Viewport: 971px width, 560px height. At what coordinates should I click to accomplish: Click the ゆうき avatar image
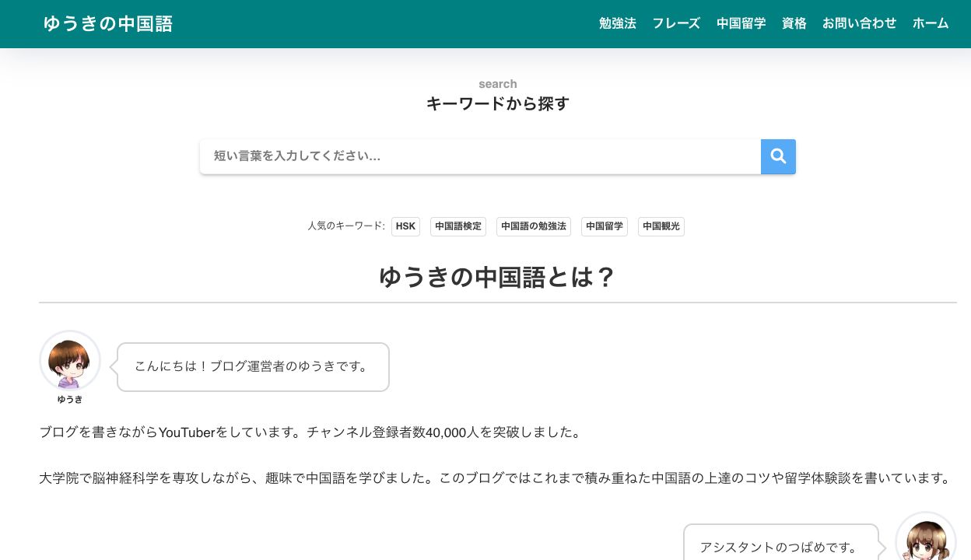[x=70, y=362]
